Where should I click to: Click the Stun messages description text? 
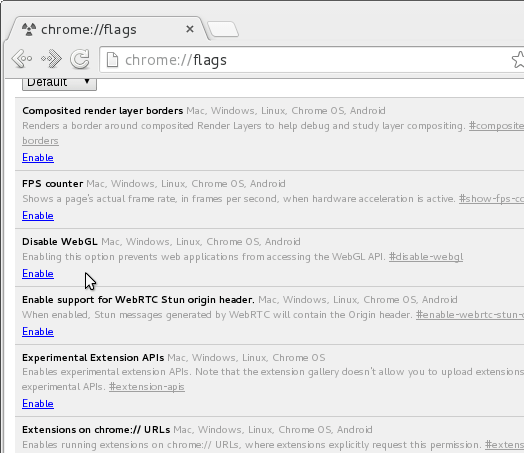coord(217,315)
